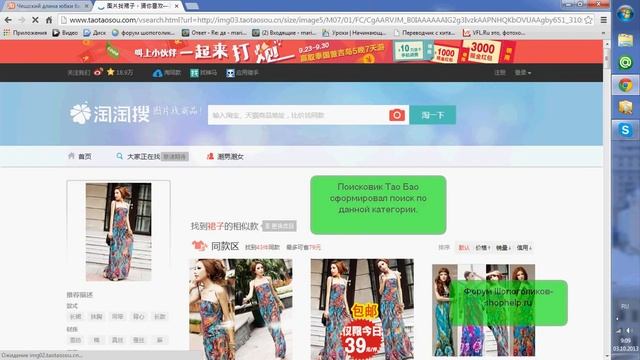The image size is (640, 360).
Task: Click the Chrome address bar URL
Action: (326, 20)
